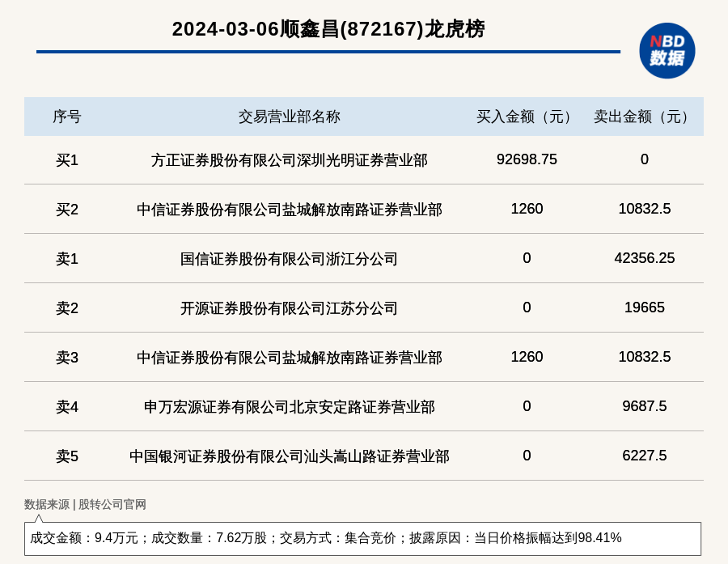728x564 pixels.
Task: Select the 买2 row label
Action: tap(67, 210)
